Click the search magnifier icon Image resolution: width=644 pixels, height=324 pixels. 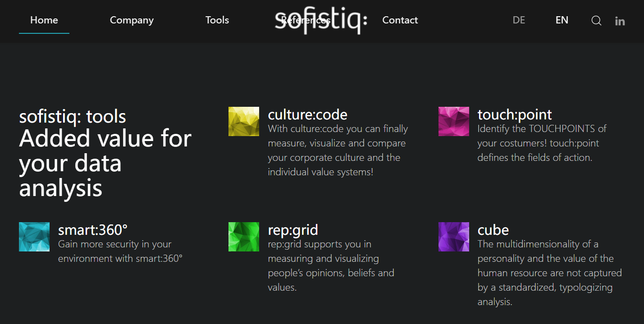(x=596, y=21)
